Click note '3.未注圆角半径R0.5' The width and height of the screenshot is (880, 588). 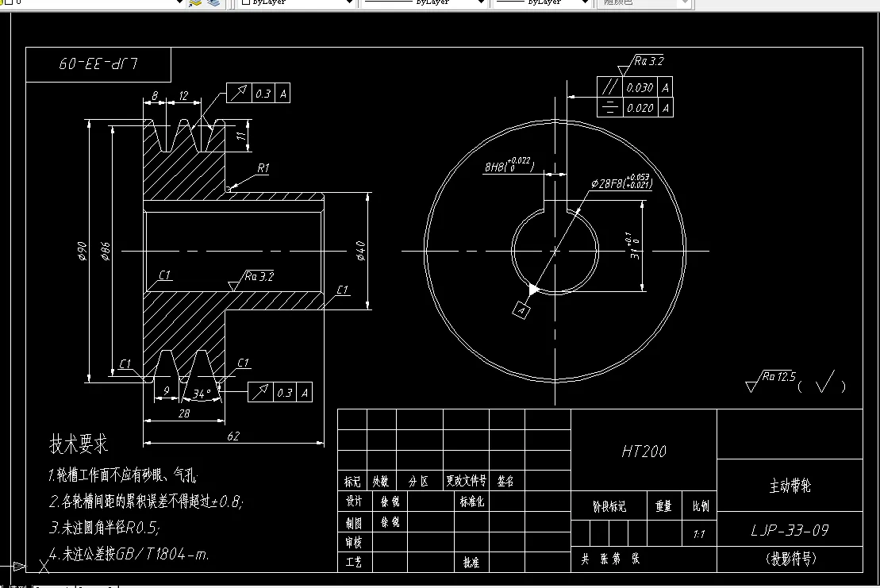[105, 528]
